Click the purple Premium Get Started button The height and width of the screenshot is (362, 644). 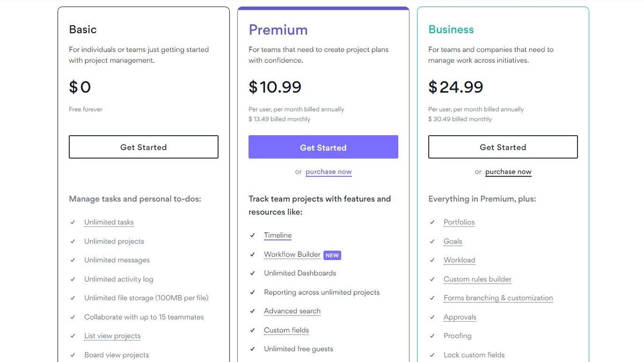pyautogui.click(x=323, y=146)
